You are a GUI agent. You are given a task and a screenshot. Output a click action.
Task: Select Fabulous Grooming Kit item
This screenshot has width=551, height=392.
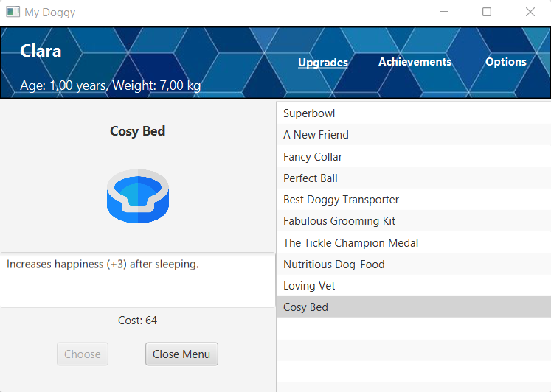(x=339, y=221)
